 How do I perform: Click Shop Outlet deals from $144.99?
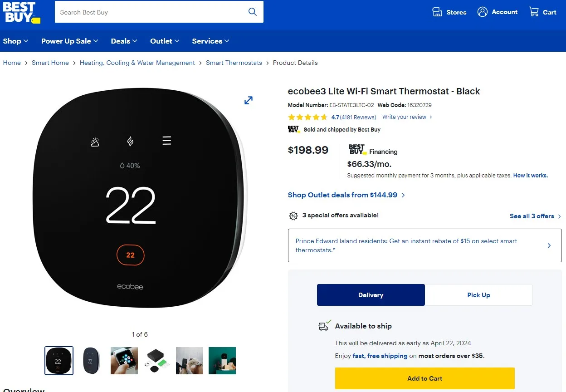[x=342, y=195]
